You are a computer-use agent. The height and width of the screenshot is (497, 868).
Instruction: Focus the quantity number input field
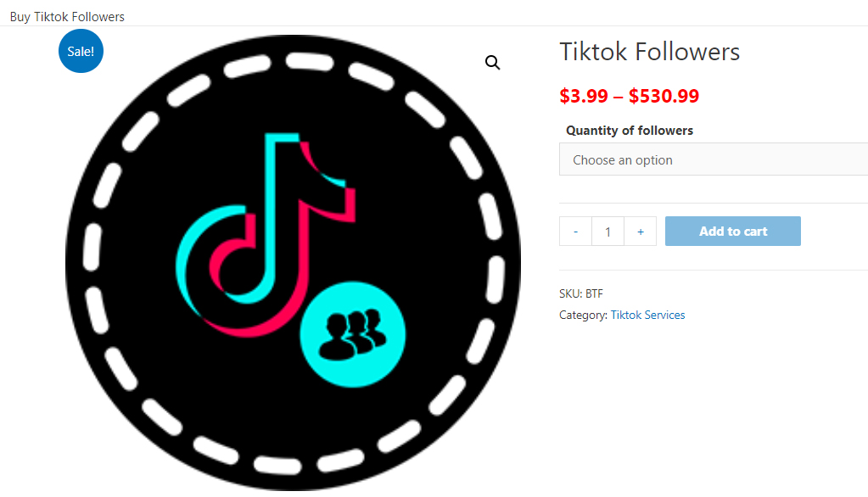point(608,232)
